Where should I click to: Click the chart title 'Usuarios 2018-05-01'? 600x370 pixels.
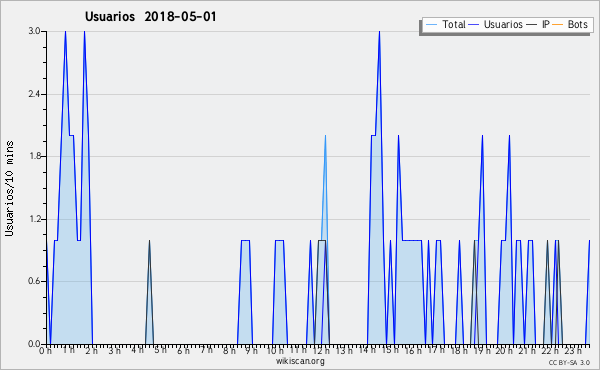pos(150,16)
